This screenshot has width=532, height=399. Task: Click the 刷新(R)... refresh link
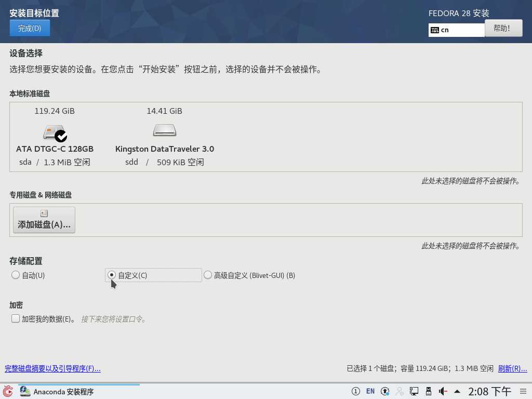512,368
